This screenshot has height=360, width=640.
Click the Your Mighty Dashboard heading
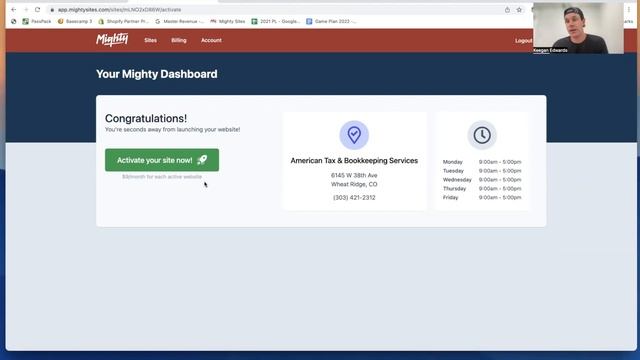point(157,74)
